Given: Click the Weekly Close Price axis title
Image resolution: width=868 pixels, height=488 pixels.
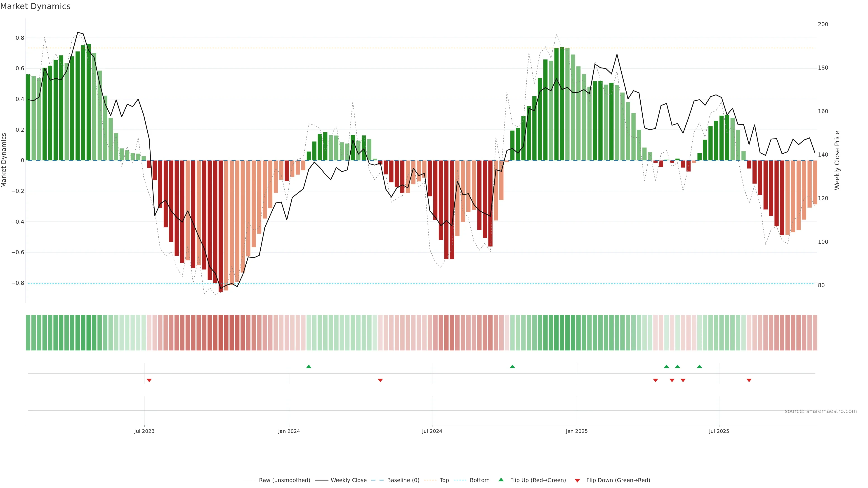Looking at the screenshot, I should [x=837, y=160].
